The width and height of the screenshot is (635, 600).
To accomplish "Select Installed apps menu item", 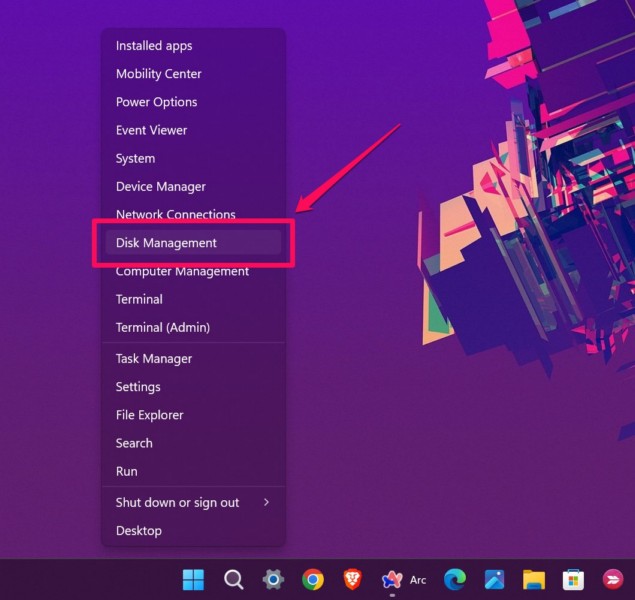I will pos(154,46).
